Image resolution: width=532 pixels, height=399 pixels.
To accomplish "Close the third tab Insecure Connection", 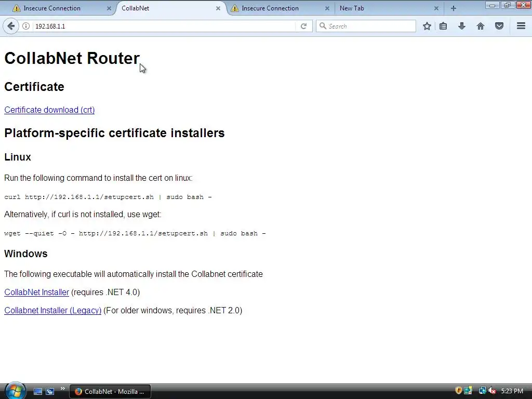I will [327, 8].
